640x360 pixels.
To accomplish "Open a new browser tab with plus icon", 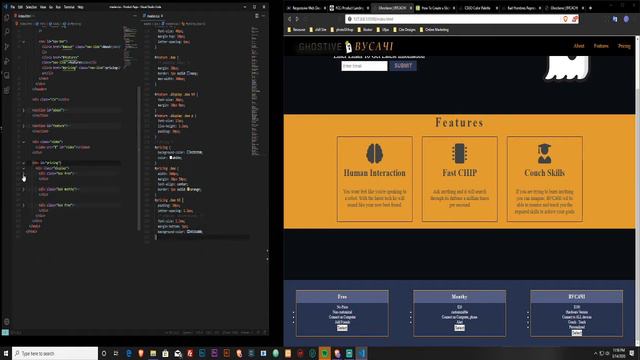I will [590, 8].
